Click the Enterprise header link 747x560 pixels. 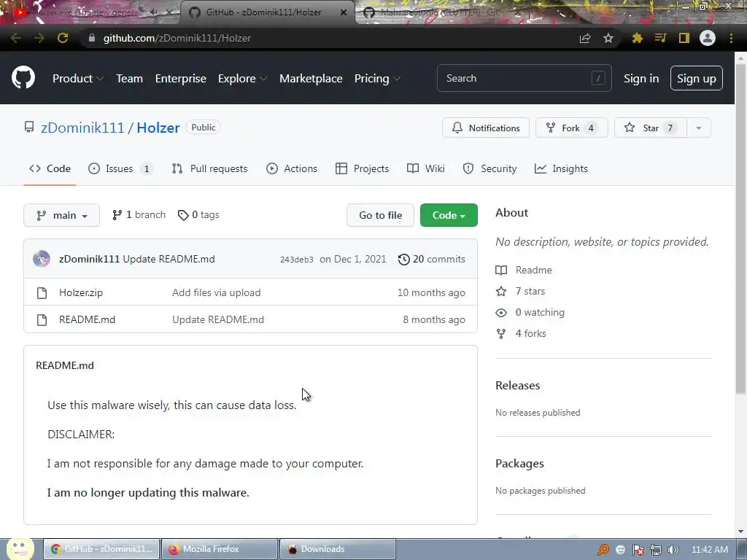(x=181, y=79)
